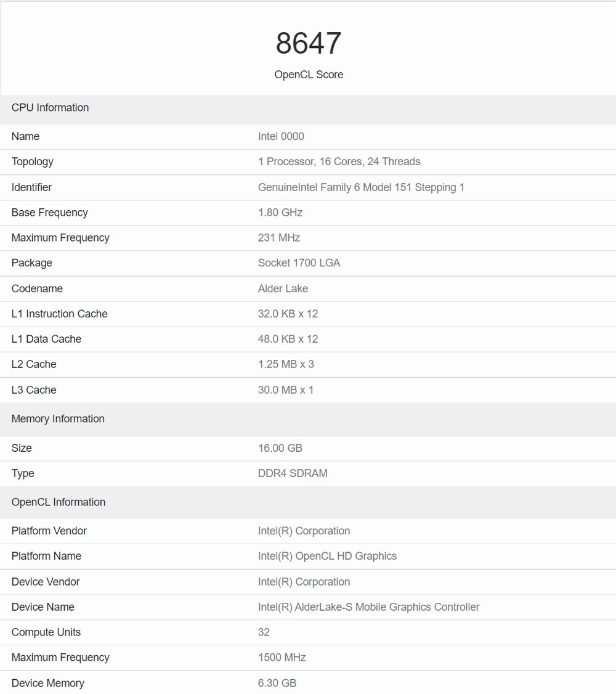616x694 pixels.
Task: Click the memory Size label
Action: click(22, 448)
